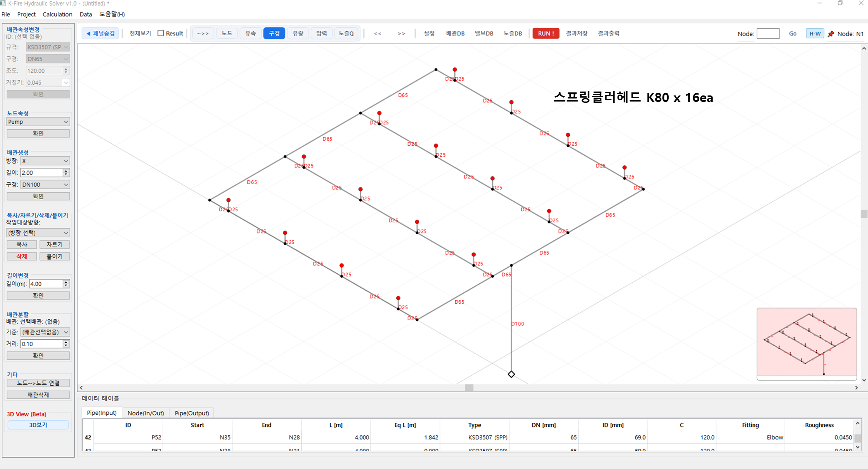Enable the Result checkbox
This screenshot has width=868, height=469.
pyautogui.click(x=161, y=33)
